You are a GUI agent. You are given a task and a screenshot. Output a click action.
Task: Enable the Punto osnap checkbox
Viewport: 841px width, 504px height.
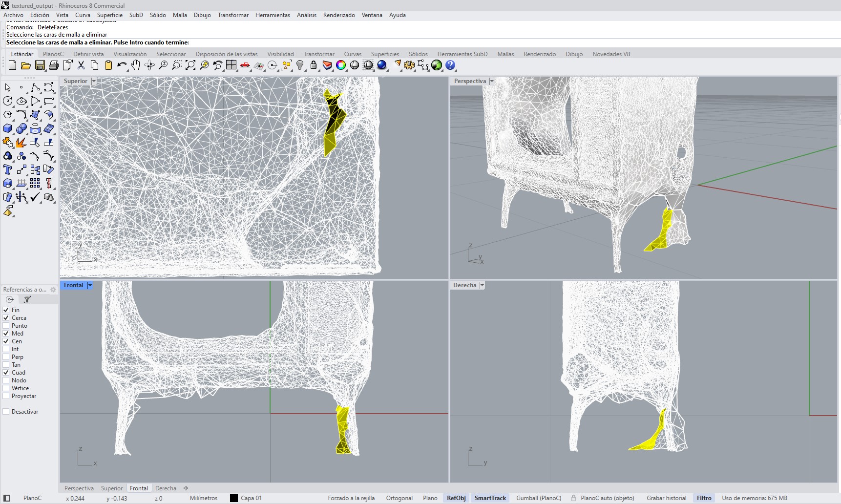click(5, 326)
